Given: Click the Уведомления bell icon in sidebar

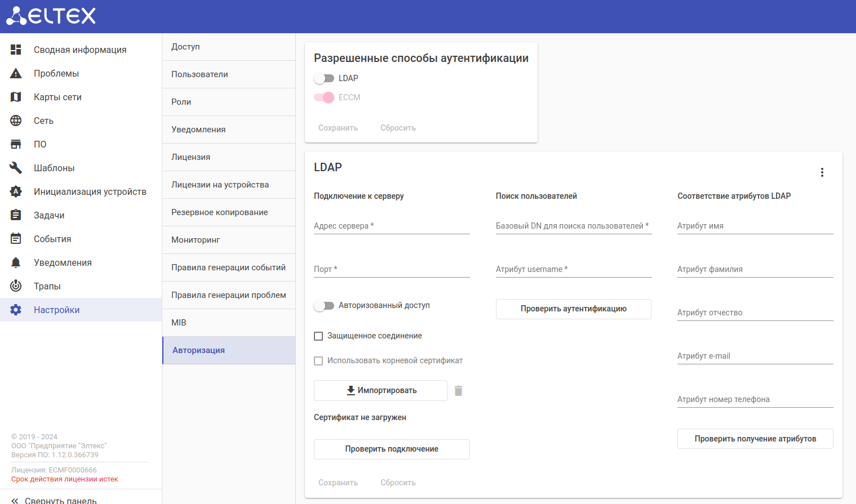Looking at the screenshot, I should (x=16, y=263).
